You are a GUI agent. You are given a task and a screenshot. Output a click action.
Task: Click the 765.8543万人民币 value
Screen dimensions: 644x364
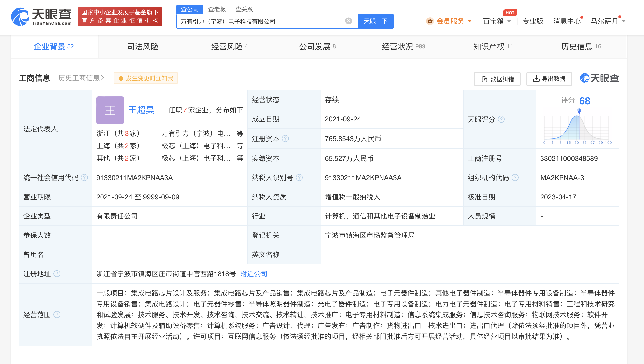pyautogui.click(x=353, y=139)
